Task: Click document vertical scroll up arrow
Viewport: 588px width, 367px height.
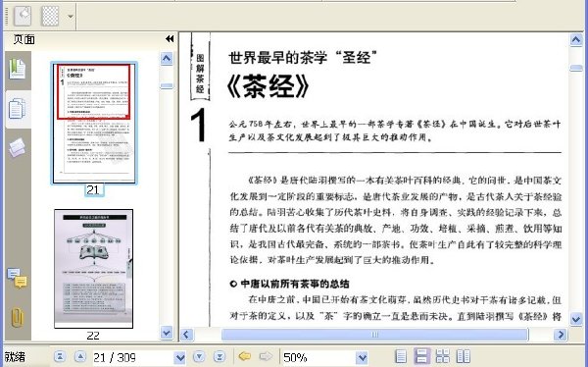Action: pos(576,40)
